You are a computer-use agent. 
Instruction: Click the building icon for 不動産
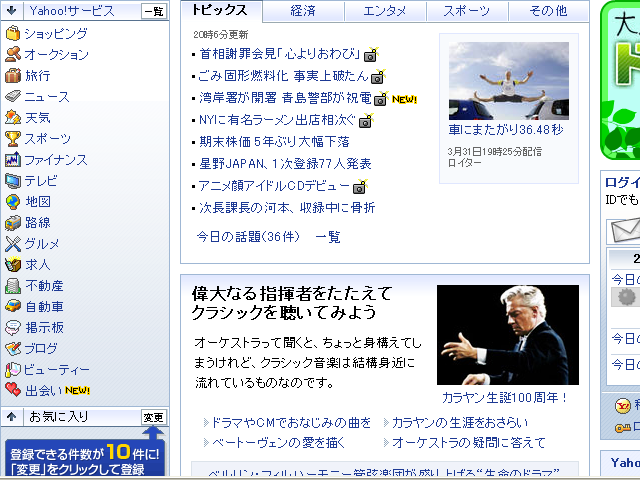(13, 286)
